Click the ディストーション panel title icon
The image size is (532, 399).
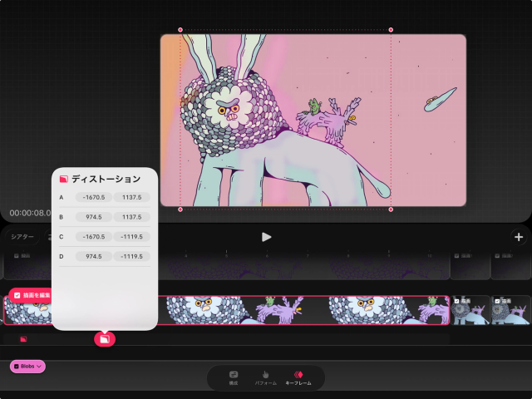64,180
